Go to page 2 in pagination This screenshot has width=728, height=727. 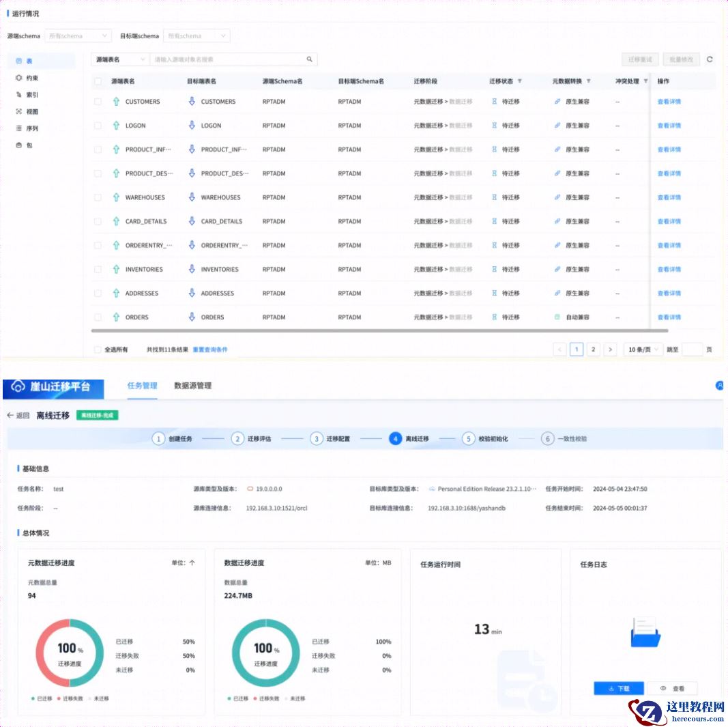[593, 350]
